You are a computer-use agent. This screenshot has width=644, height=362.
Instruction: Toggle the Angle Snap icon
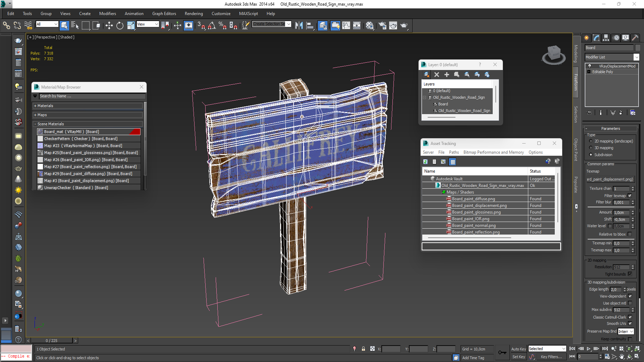[212, 25]
